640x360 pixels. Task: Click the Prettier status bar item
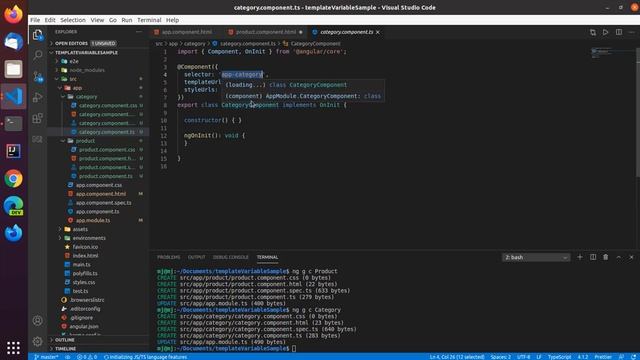(x=603, y=357)
